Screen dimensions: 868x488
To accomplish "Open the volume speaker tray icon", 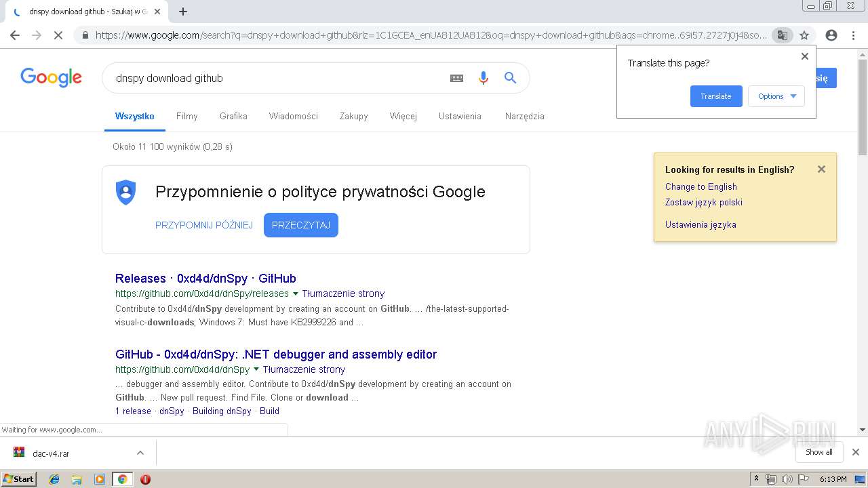I will (x=787, y=479).
